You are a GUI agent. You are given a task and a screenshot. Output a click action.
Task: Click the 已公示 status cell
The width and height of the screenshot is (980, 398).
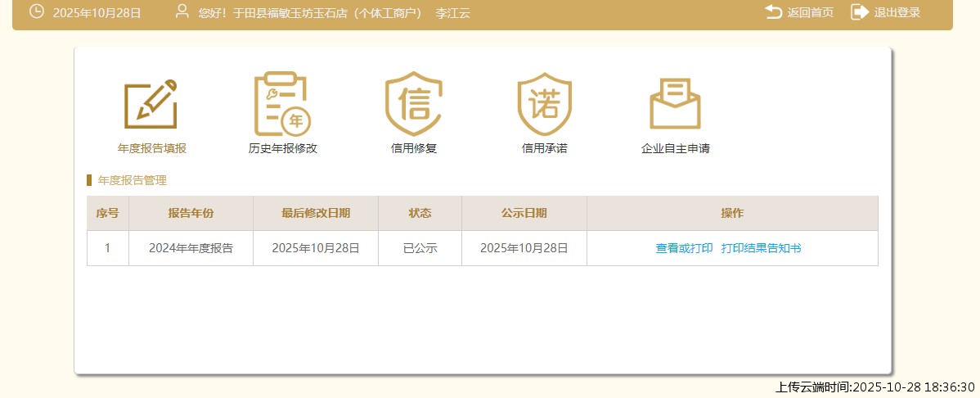tap(420, 248)
